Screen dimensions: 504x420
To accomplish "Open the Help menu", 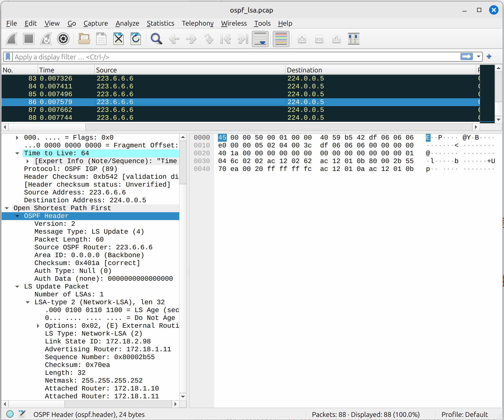I will (x=285, y=23).
